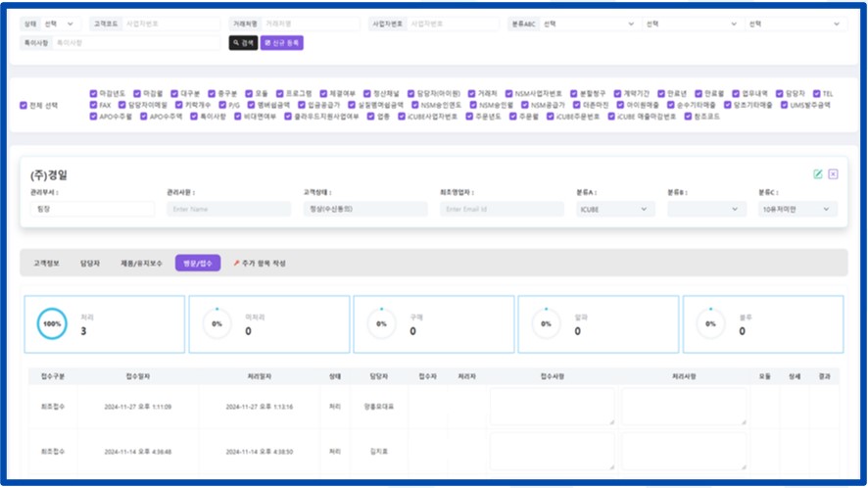
Task: Click the 0% 구매 progress circle
Action: (x=381, y=324)
